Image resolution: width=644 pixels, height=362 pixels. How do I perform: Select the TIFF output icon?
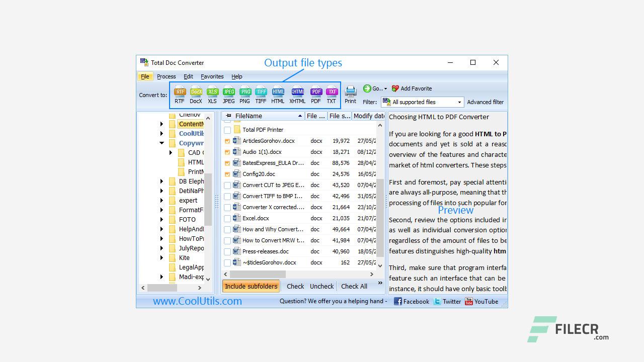pyautogui.click(x=261, y=92)
